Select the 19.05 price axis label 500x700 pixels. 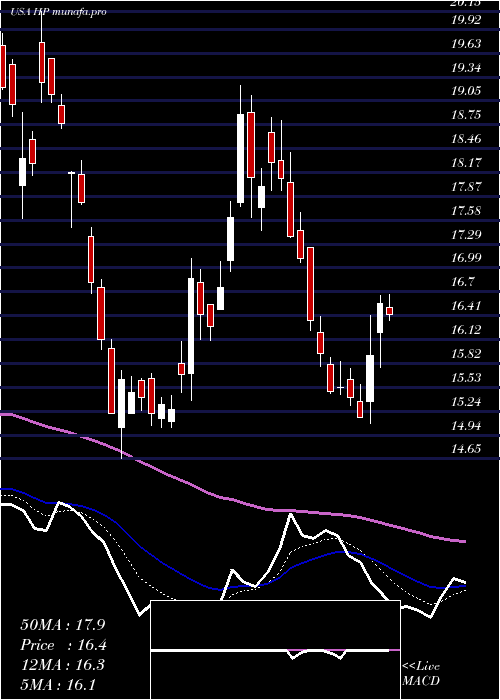(467, 91)
